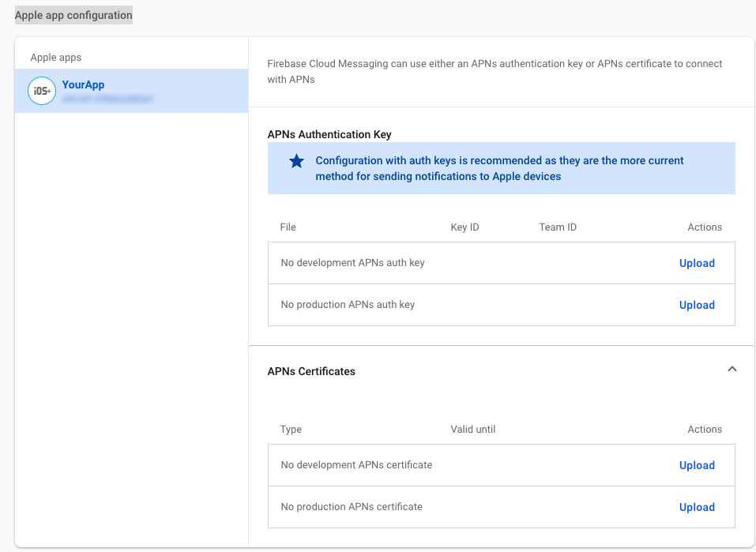This screenshot has width=756, height=552.
Task: Click the iOS+ app icon beside YourApp
Action: pyautogui.click(x=42, y=92)
